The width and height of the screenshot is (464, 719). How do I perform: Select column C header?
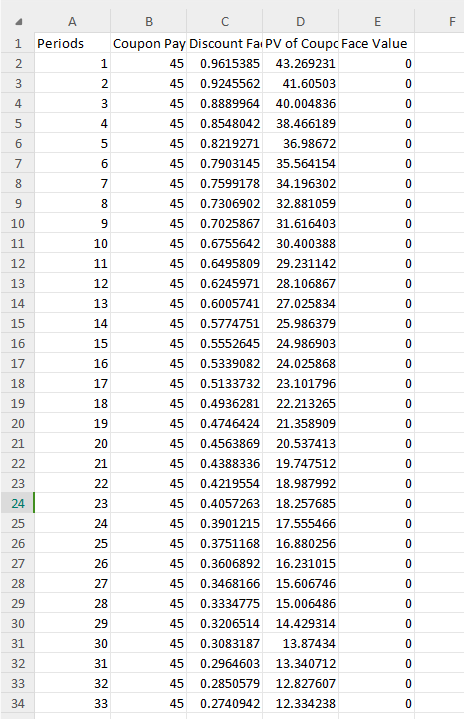225,22
